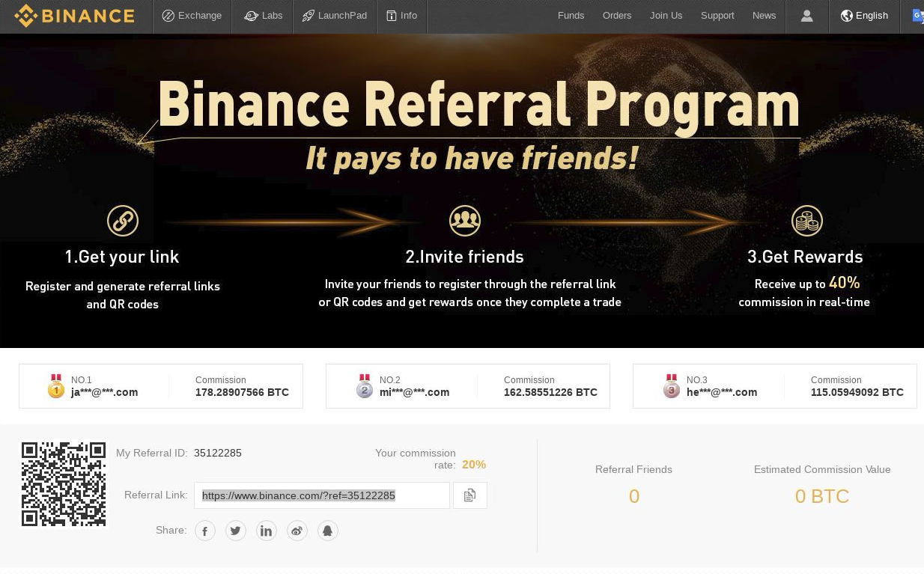Open the Exchange menu
This screenshot has height=574, width=924.
click(x=192, y=16)
